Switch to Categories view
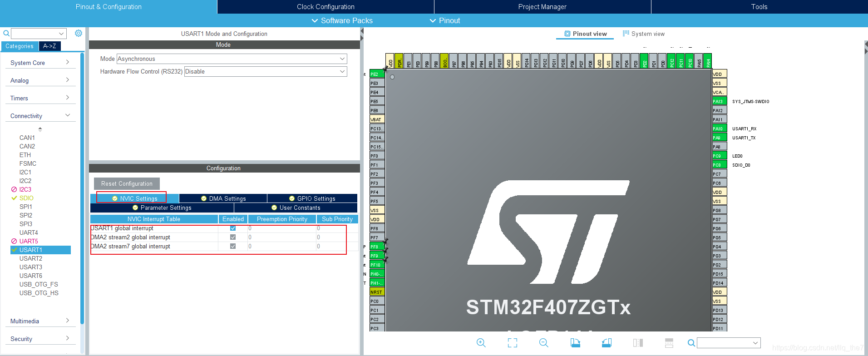 pos(20,46)
